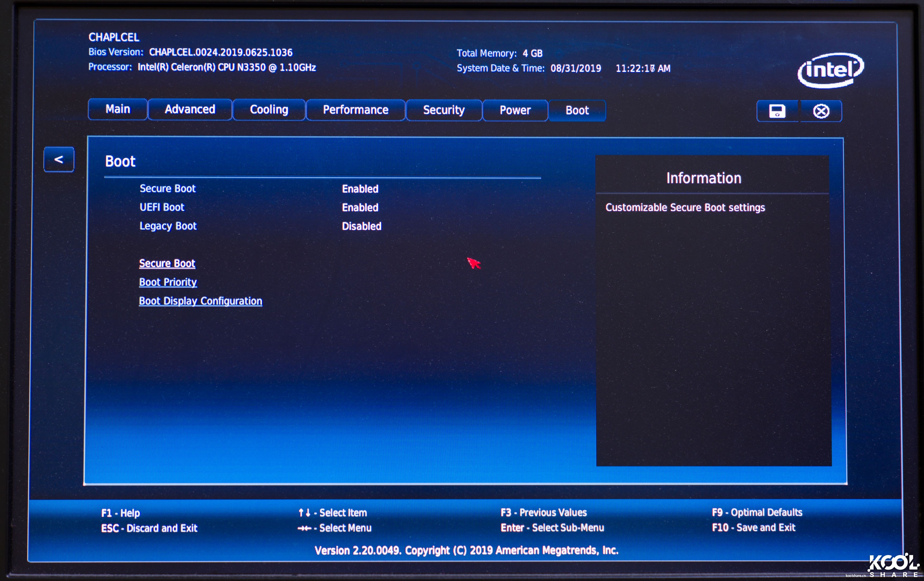The width and height of the screenshot is (924, 581).
Task: Switch to the Performance tab
Action: click(355, 110)
